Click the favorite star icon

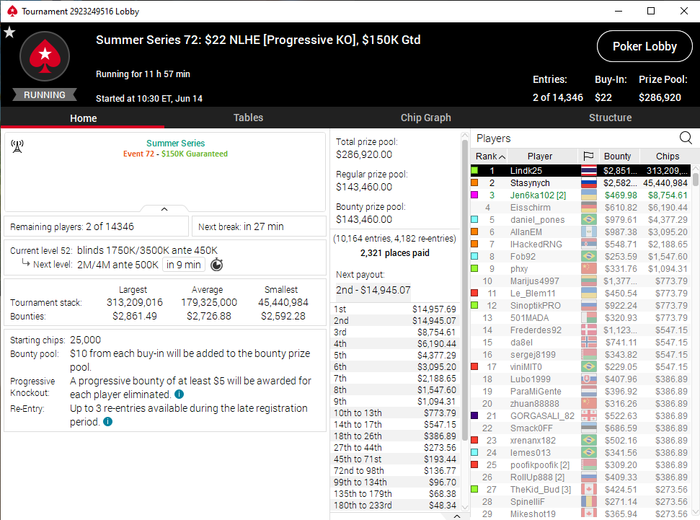pos(9,32)
